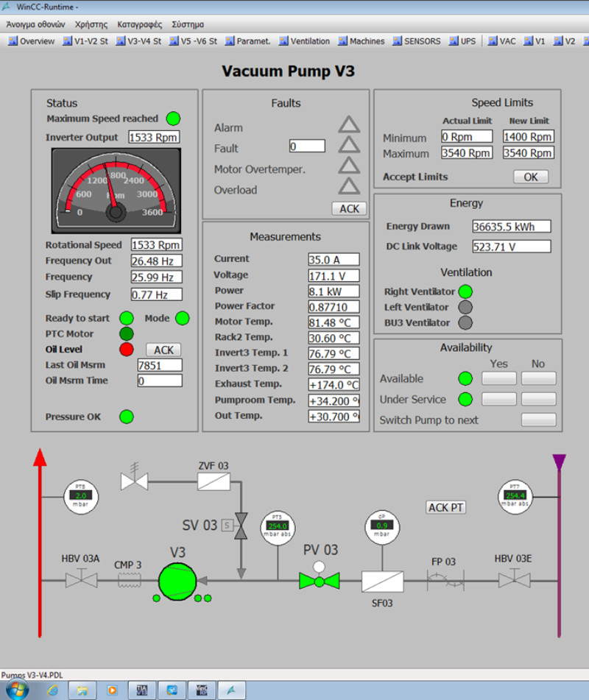Open the VAC screen
Screen dimensions: 589x700
point(501,41)
